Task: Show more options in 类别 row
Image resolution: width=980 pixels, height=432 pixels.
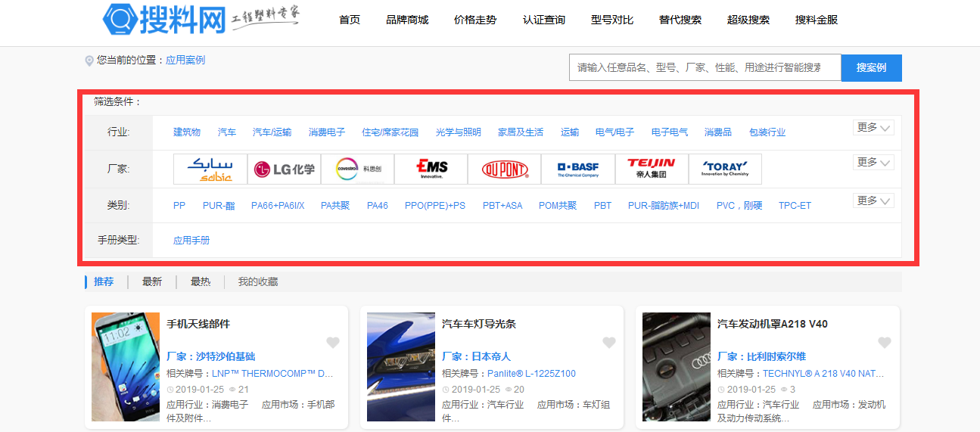Action: [873, 201]
